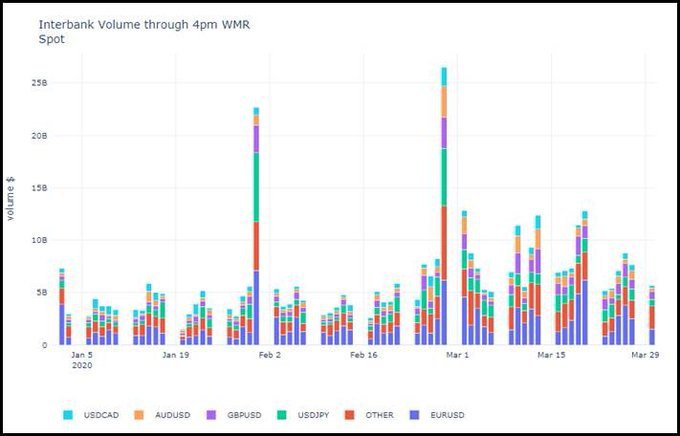680x436 pixels.
Task: Toggle the OTHER legend label
Action: click(x=379, y=415)
